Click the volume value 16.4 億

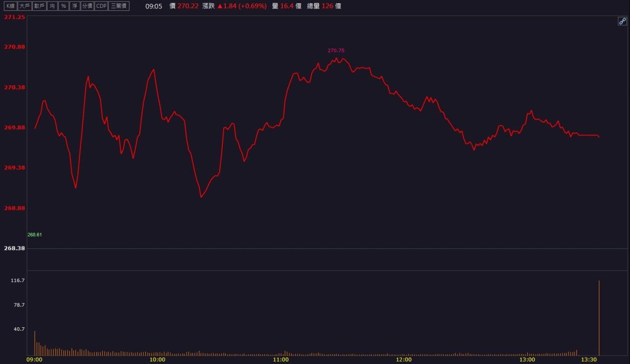pyautogui.click(x=291, y=6)
